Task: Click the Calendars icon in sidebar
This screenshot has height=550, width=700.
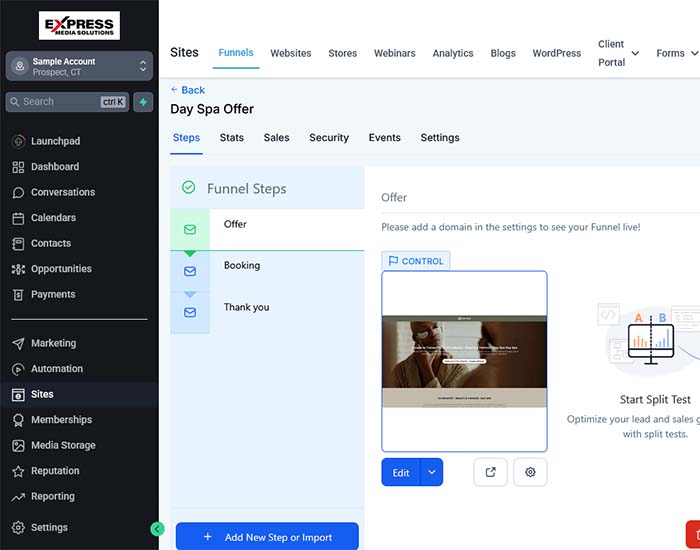Action: [18, 218]
